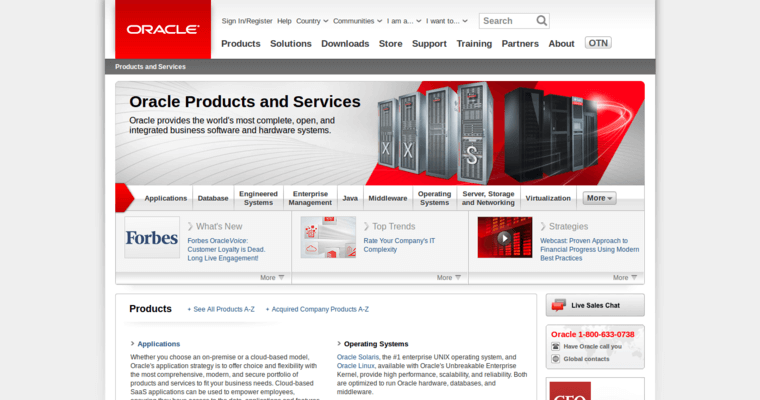Click the Oracle logo
This screenshot has height=400, width=760.
tap(162, 29)
